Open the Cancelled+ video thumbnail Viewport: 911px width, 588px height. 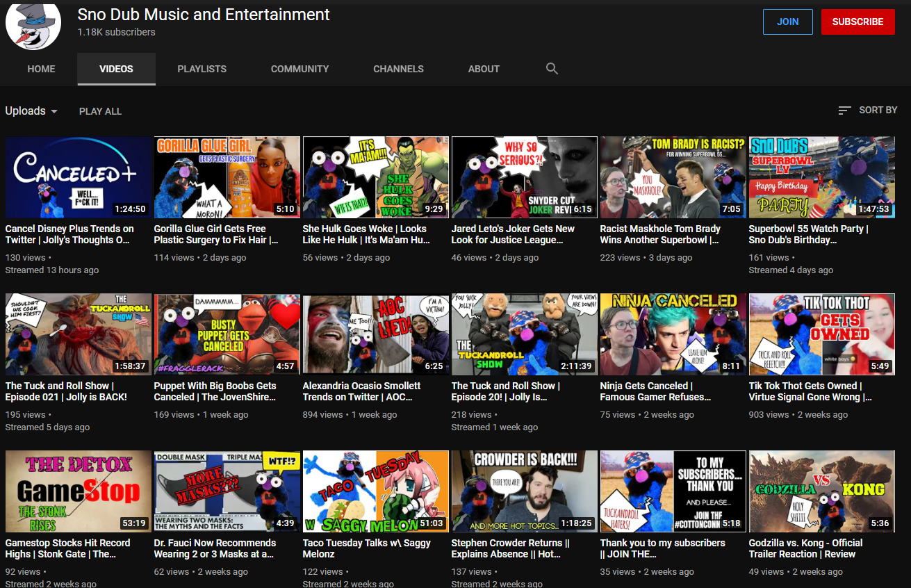point(79,177)
